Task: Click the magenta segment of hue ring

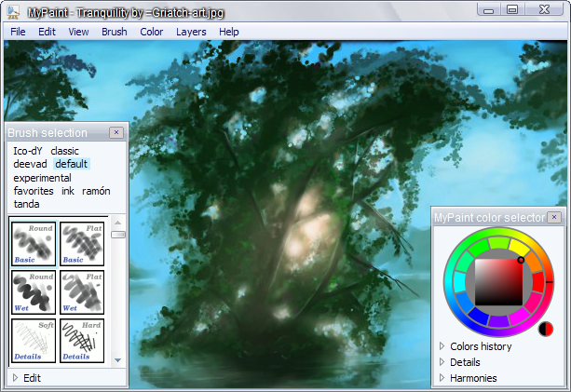Action: (520, 317)
